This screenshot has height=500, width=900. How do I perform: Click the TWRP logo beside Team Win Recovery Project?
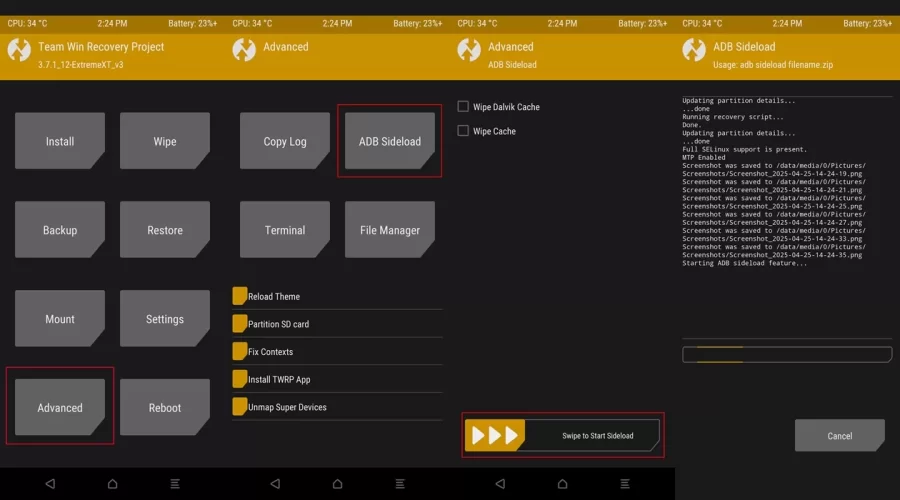pyautogui.click(x=19, y=50)
